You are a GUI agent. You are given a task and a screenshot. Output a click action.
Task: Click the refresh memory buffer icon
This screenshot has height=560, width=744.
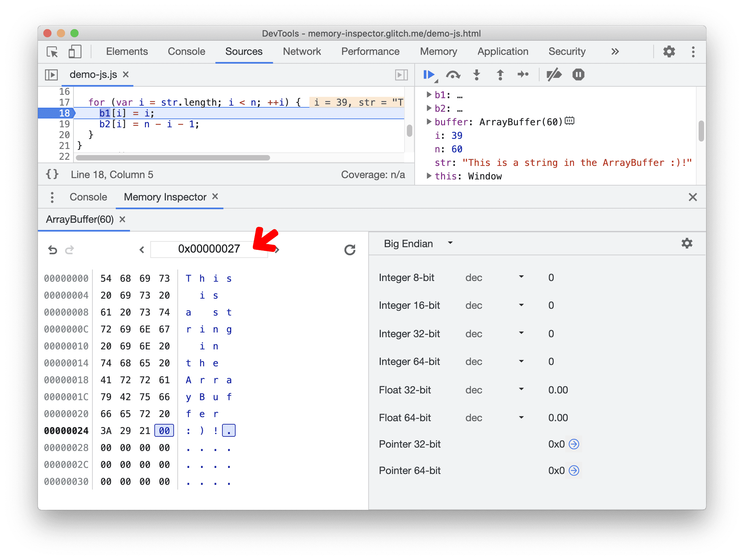[x=350, y=249]
